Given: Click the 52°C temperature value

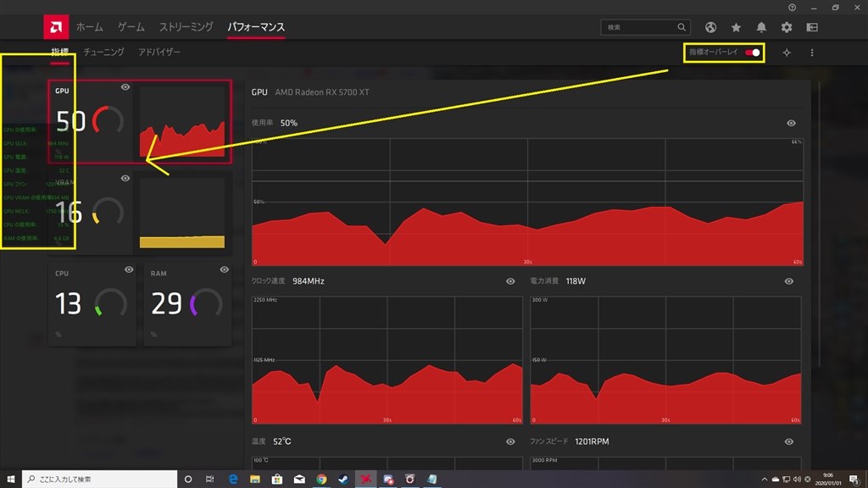Looking at the screenshot, I should click(x=281, y=441).
